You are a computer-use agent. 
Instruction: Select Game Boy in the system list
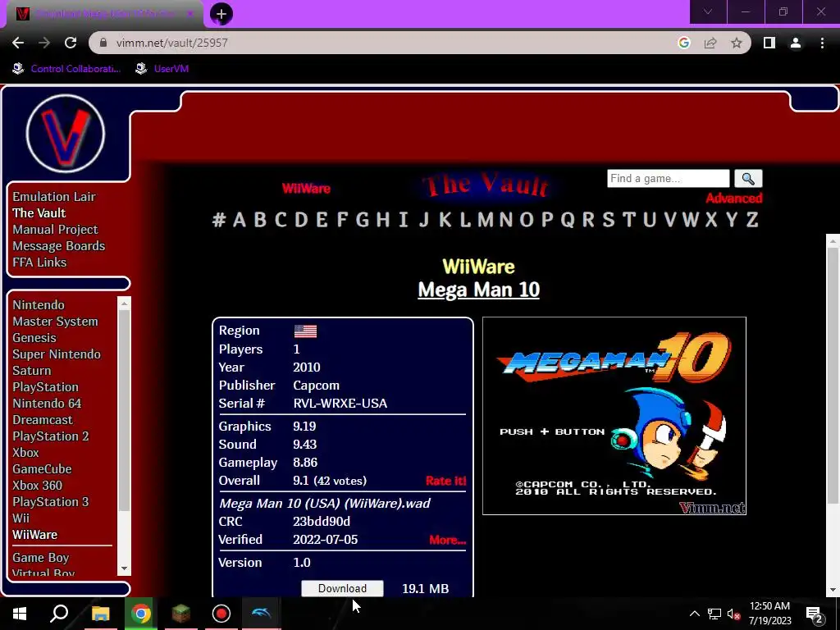(x=41, y=558)
